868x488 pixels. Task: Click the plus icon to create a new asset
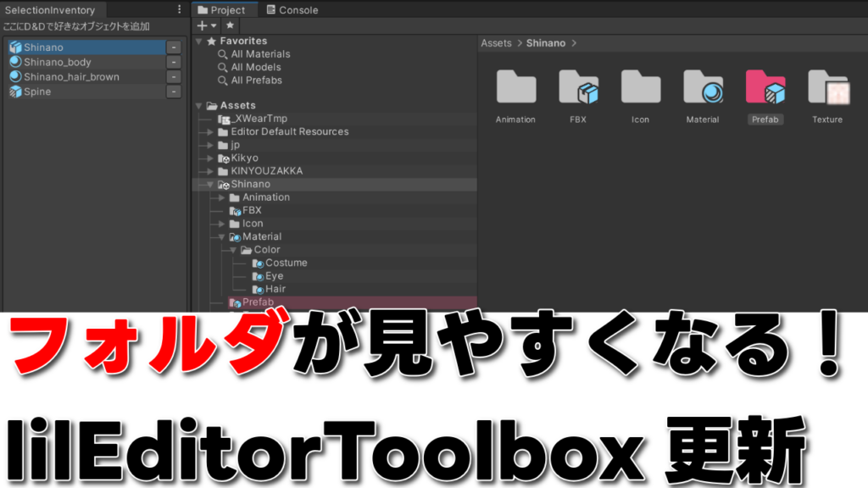[202, 25]
